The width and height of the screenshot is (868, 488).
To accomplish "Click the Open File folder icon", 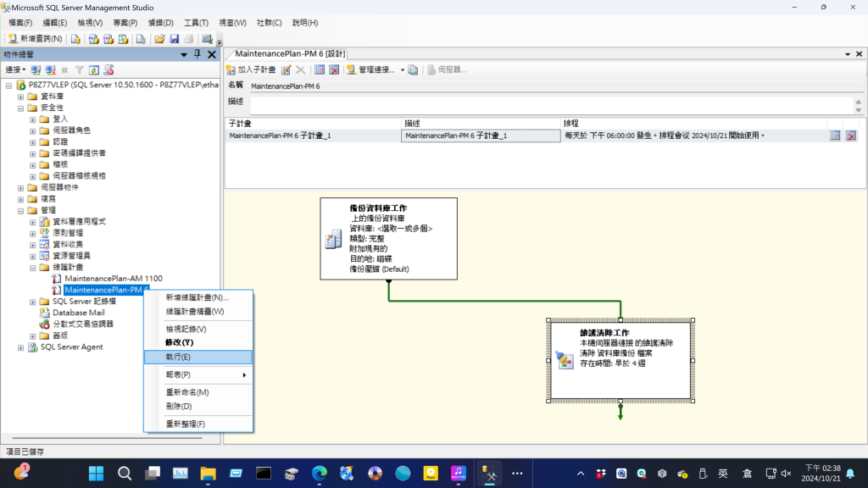I will click(x=159, y=39).
